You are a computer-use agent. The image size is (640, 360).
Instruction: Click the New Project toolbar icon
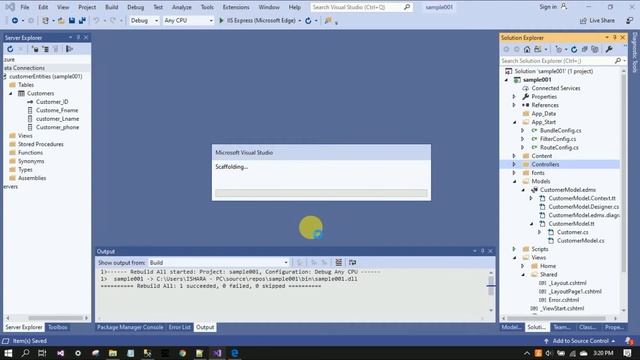coord(45,20)
